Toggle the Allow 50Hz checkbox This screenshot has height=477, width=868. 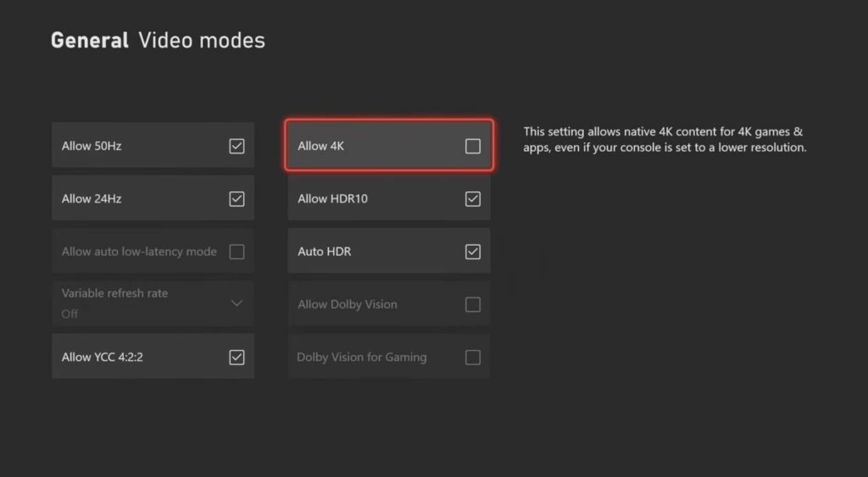pos(236,147)
